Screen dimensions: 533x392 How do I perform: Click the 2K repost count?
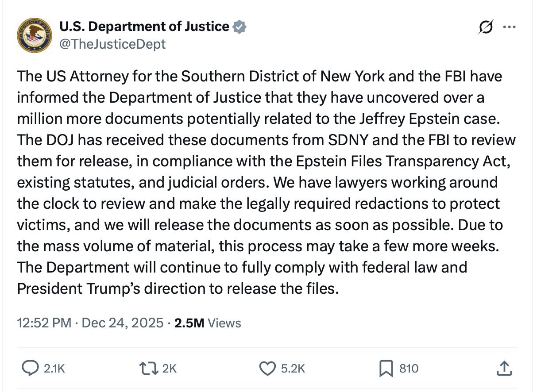point(169,368)
